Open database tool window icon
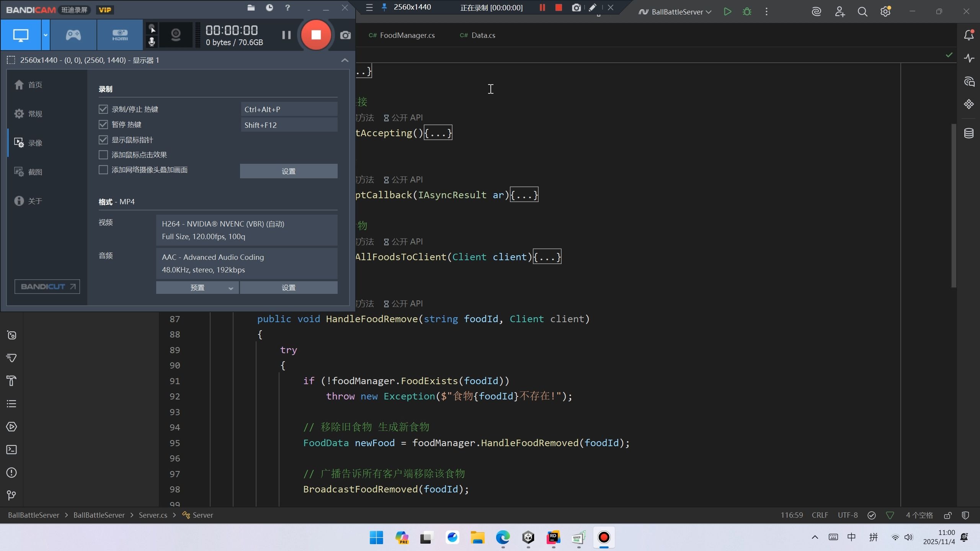The width and height of the screenshot is (980, 551). click(969, 133)
